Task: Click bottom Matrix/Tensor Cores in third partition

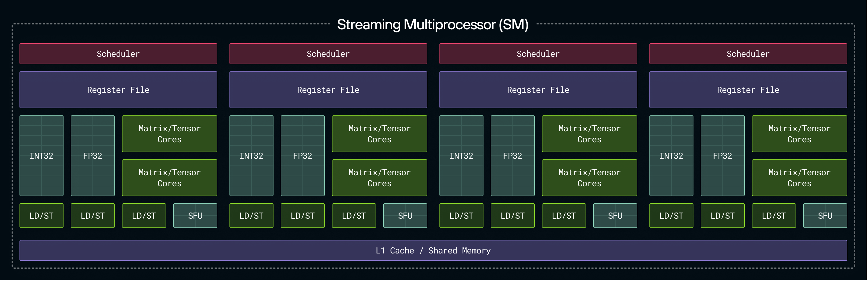Action: pos(589,178)
